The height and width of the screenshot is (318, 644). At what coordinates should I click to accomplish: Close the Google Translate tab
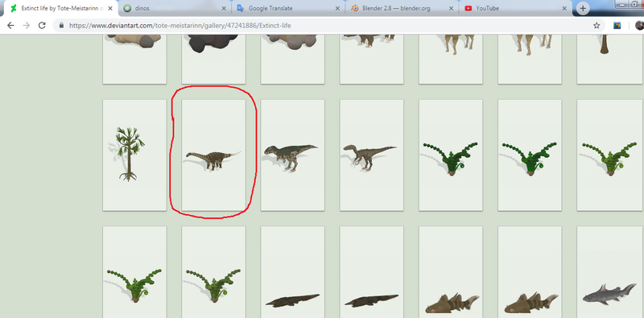[338, 8]
